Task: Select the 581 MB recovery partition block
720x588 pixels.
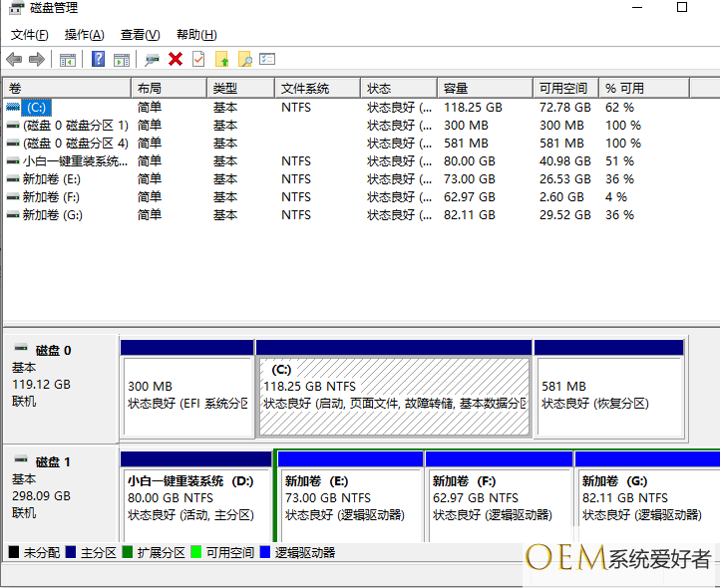Action: tap(608, 395)
